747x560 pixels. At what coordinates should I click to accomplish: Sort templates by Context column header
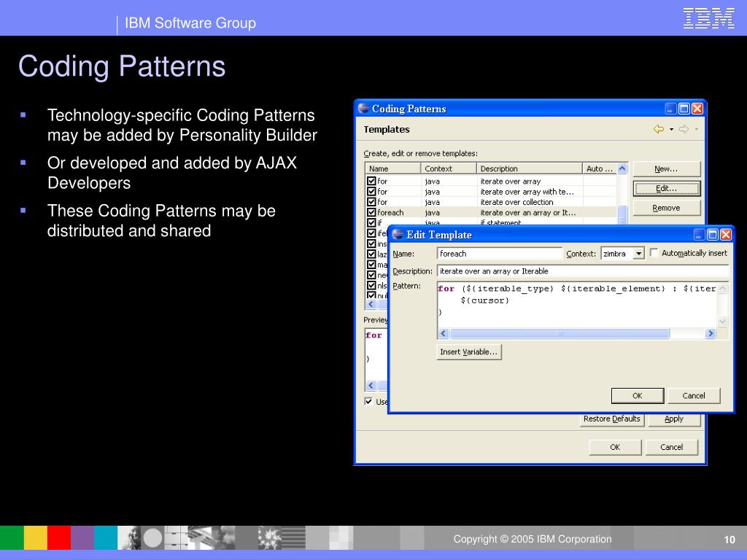(449, 168)
